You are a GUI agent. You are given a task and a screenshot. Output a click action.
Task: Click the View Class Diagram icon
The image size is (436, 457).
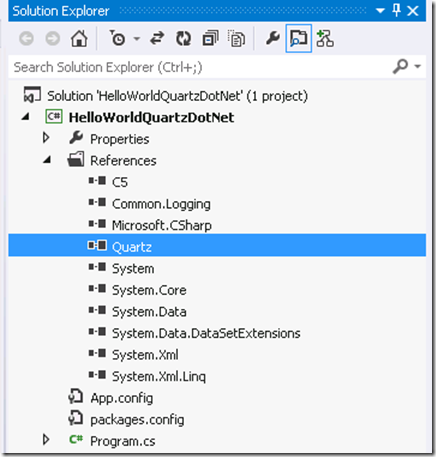(325, 38)
